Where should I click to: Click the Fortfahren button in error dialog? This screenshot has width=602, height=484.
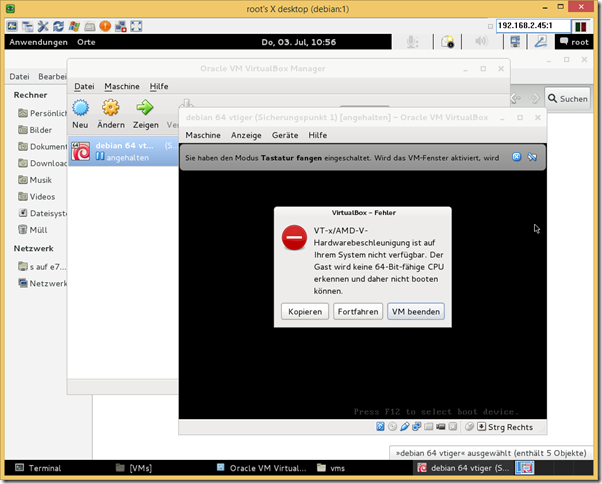(x=358, y=311)
